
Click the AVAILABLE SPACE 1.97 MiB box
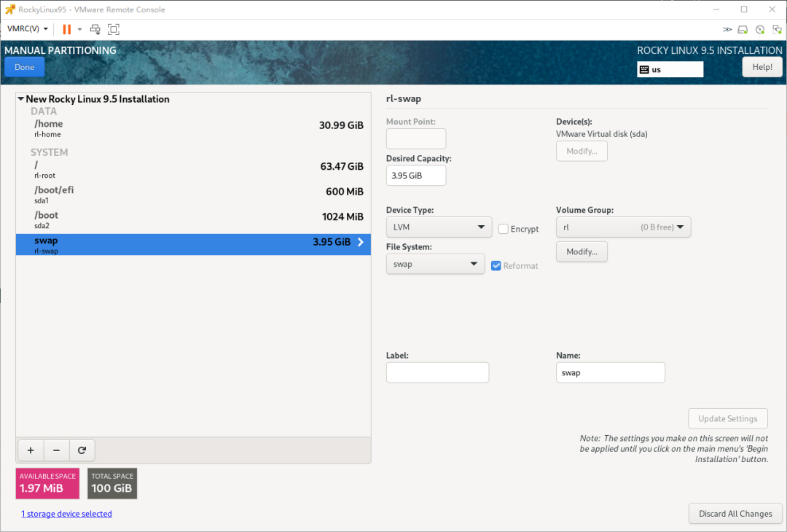point(47,483)
